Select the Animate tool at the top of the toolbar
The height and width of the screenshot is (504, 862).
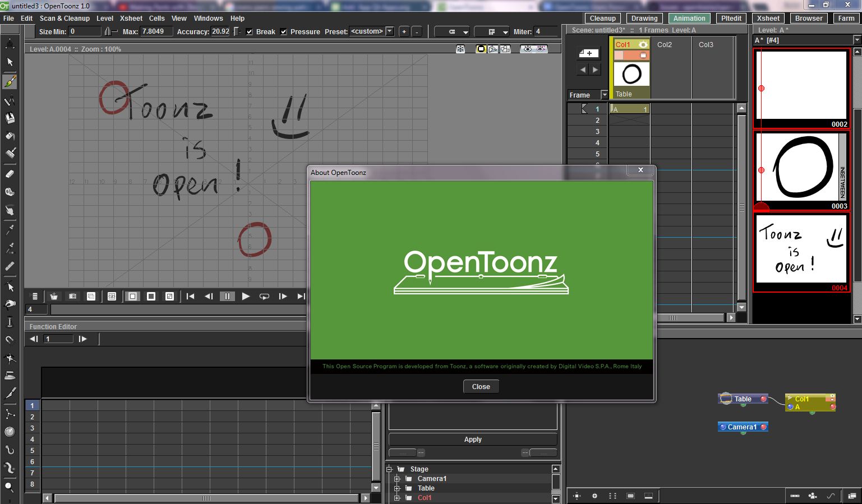click(x=10, y=43)
